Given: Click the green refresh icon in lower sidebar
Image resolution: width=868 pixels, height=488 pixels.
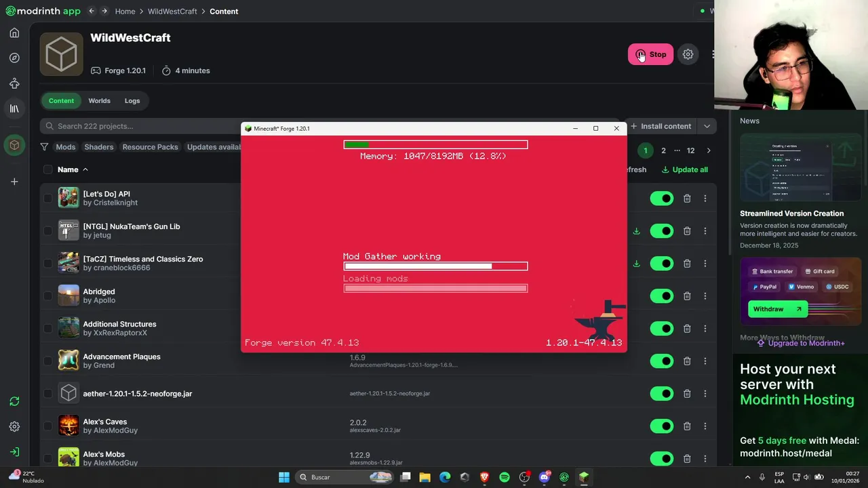Looking at the screenshot, I should (x=14, y=401).
